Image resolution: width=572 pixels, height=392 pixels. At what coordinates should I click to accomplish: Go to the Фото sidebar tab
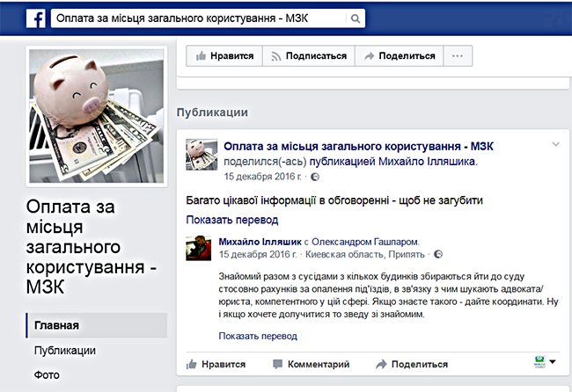(47, 374)
